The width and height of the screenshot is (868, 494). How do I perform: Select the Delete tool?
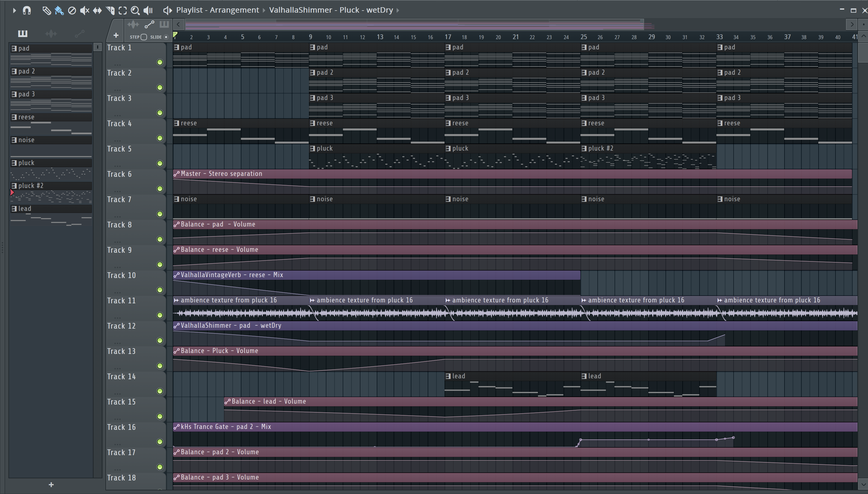(x=72, y=11)
